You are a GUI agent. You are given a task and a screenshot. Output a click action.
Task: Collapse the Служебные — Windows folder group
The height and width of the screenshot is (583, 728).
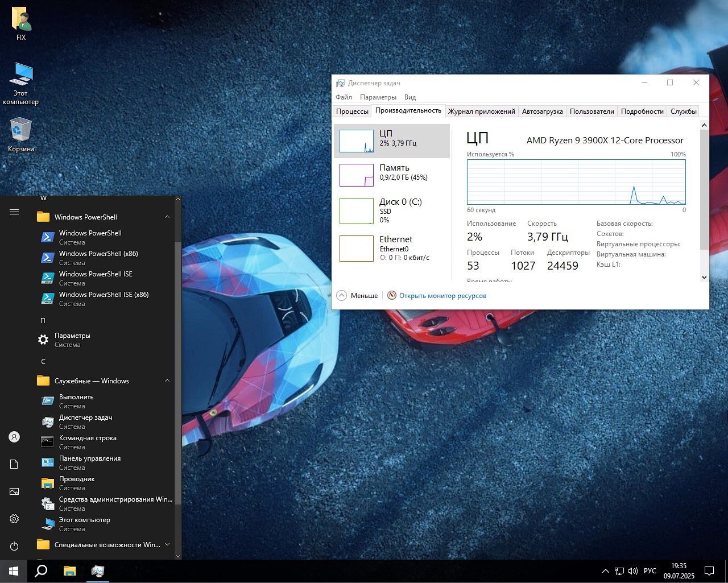(x=167, y=381)
